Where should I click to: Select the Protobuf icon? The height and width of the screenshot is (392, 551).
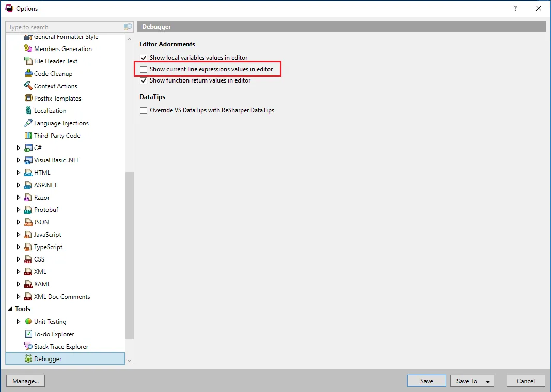pyautogui.click(x=28, y=209)
